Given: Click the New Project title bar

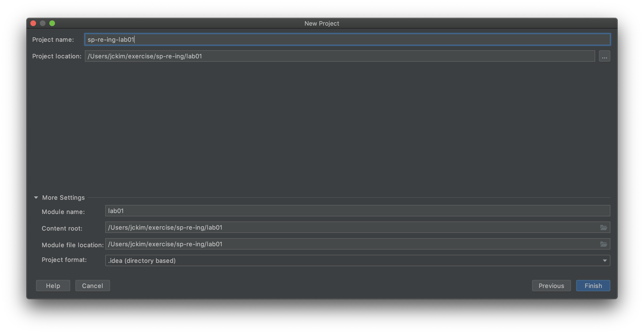Looking at the screenshot, I should click(322, 23).
